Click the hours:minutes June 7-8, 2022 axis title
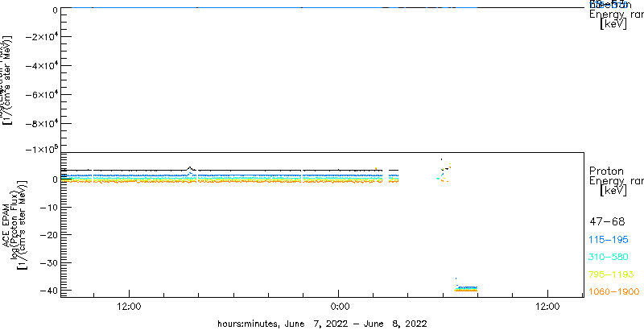Viewport: 644px width, 330px height. [x=322, y=324]
